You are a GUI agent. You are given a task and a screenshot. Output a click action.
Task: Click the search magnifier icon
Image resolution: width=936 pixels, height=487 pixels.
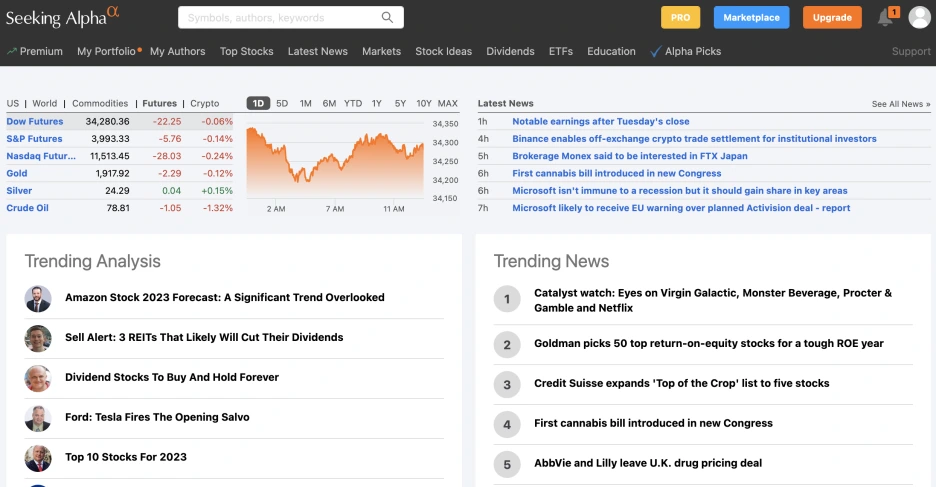click(387, 17)
